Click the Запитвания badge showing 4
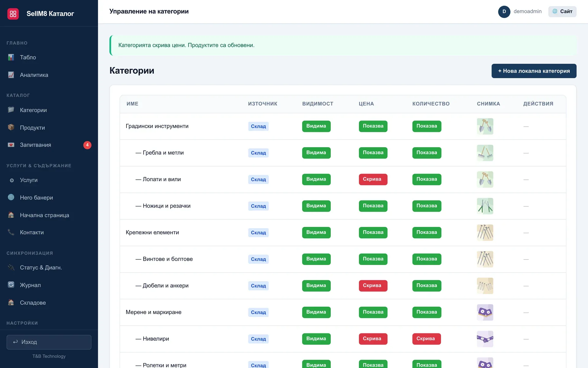This screenshot has height=368, width=588. tap(87, 145)
